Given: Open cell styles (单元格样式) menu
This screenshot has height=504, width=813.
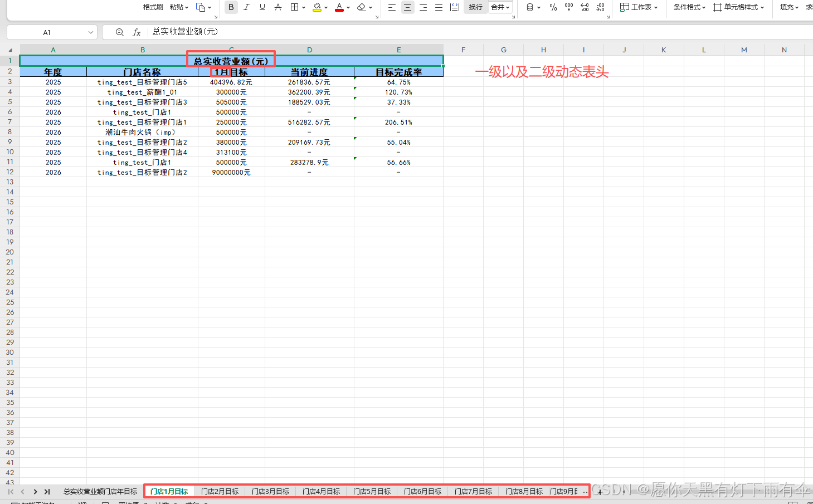Looking at the screenshot, I should [x=739, y=7].
